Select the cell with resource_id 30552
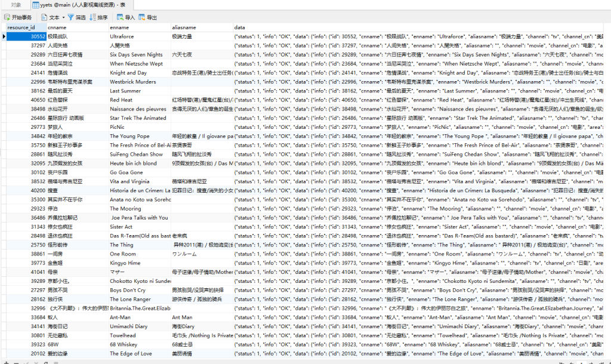611x364 pixels. (26, 36)
